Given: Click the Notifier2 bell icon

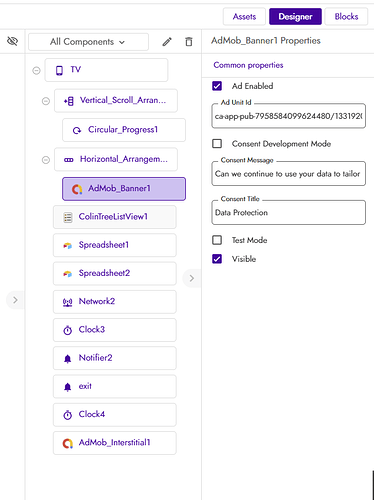Looking at the screenshot, I should [x=68, y=359].
